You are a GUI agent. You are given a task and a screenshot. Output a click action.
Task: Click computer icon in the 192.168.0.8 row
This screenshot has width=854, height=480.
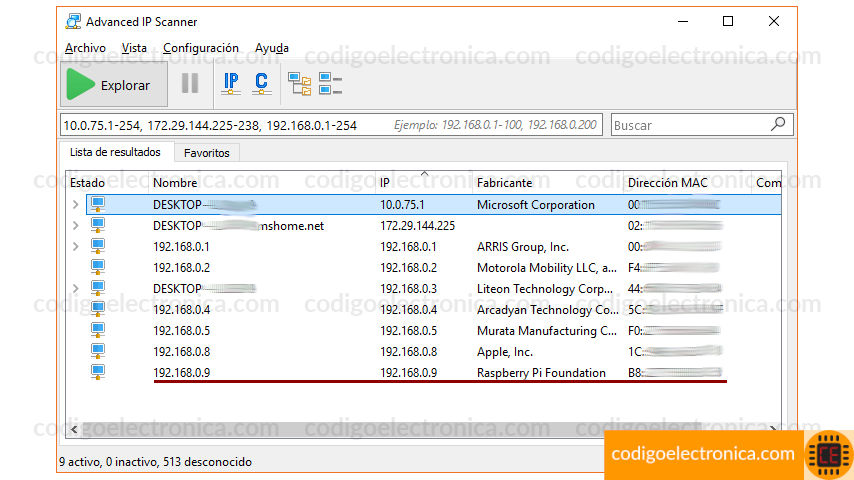pyautogui.click(x=98, y=351)
